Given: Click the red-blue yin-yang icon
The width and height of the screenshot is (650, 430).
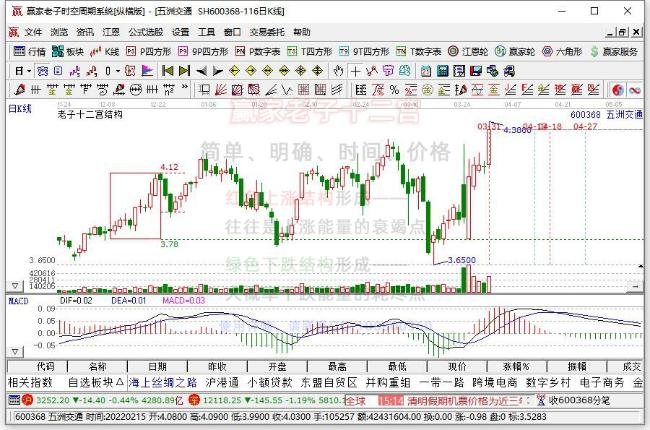Looking at the screenshot, I should [618, 90].
